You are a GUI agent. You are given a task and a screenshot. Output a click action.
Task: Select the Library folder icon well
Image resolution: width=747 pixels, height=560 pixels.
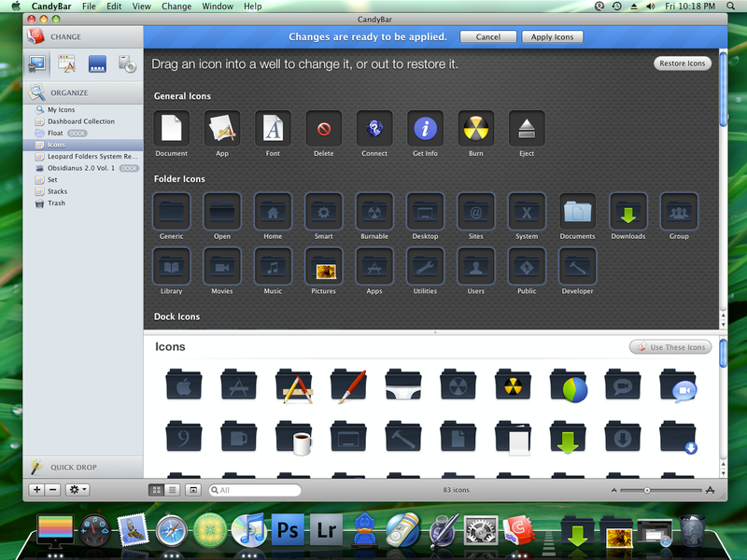click(172, 266)
